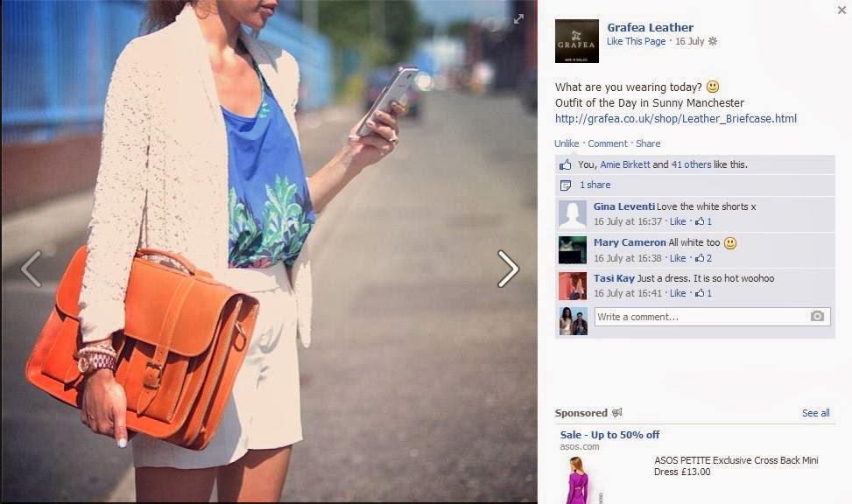Click the Write a comment field

(x=713, y=317)
